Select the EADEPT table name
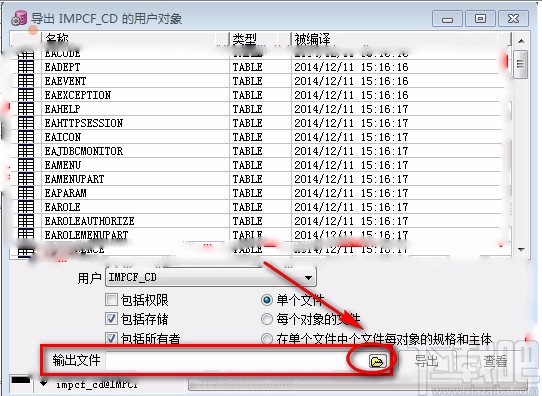 click(62, 67)
